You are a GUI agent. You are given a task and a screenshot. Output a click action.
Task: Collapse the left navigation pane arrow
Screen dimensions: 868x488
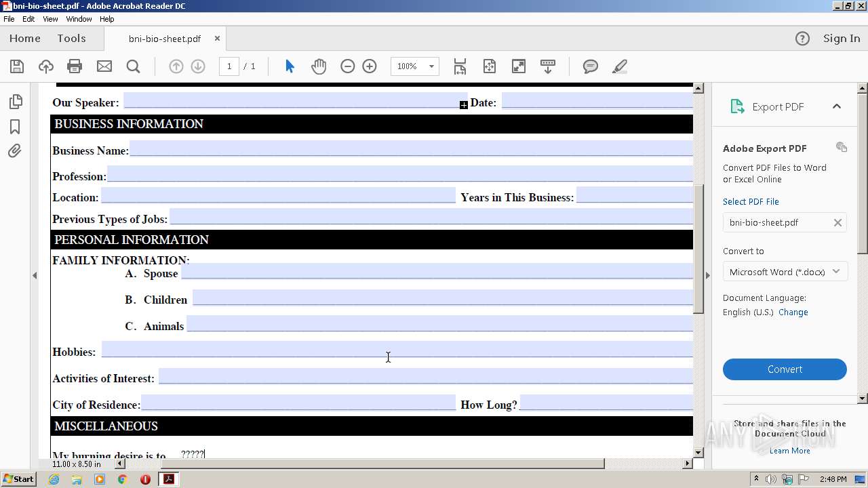point(35,275)
